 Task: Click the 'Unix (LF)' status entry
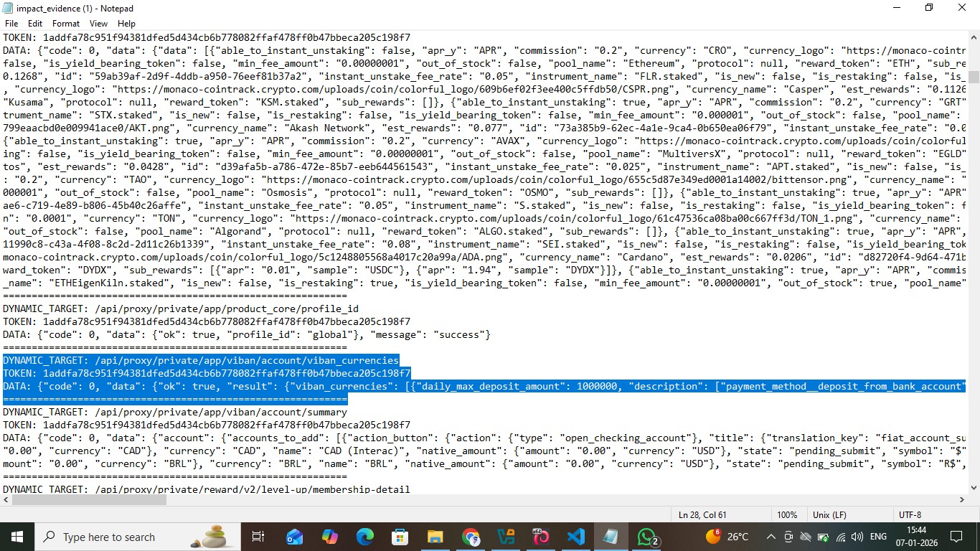[x=829, y=515]
